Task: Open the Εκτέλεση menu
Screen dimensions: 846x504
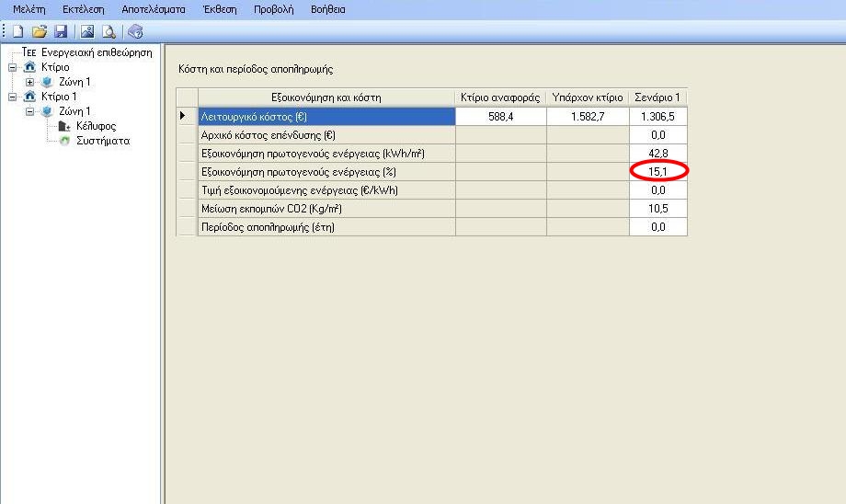Action: (x=83, y=9)
